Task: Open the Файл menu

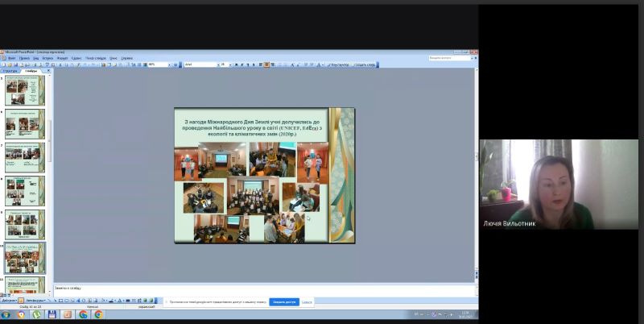Action: coord(11,58)
